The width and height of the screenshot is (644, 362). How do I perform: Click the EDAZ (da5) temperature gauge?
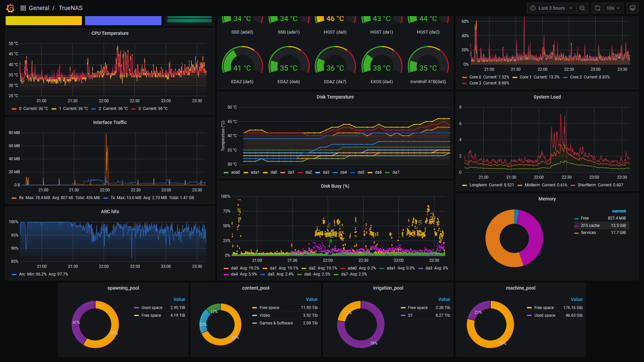(242, 60)
